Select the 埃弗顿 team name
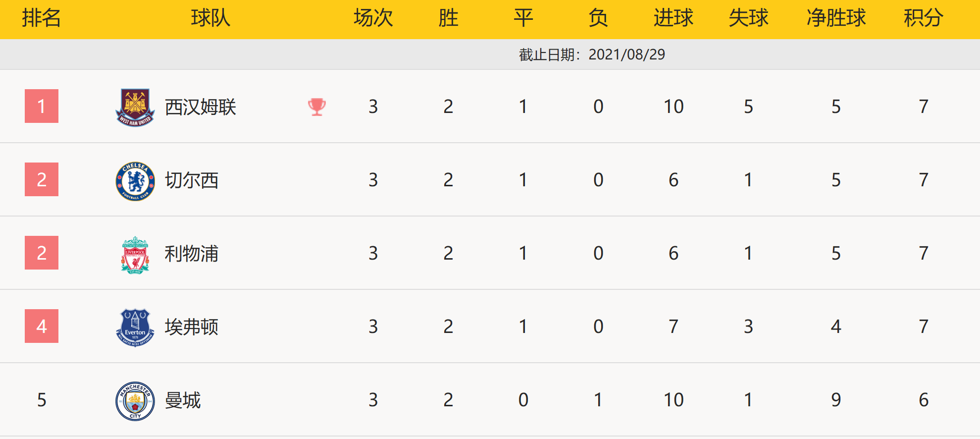Screen dimensions: 980x439 [x=192, y=327]
